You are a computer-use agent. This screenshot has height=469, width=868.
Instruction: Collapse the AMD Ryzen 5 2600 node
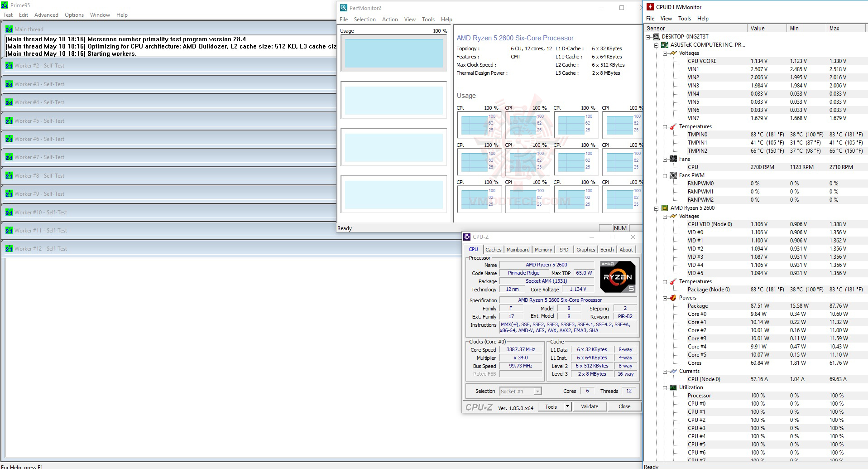(x=656, y=208)
